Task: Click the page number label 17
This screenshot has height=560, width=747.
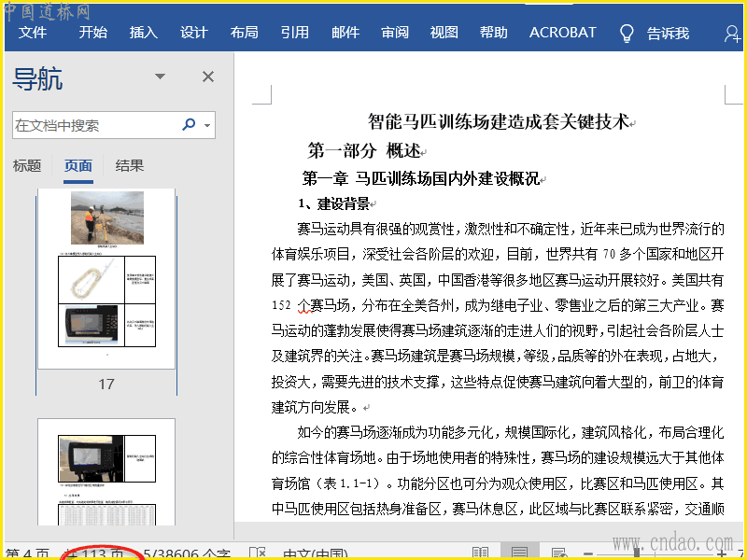Action: (x=106, y=384)
